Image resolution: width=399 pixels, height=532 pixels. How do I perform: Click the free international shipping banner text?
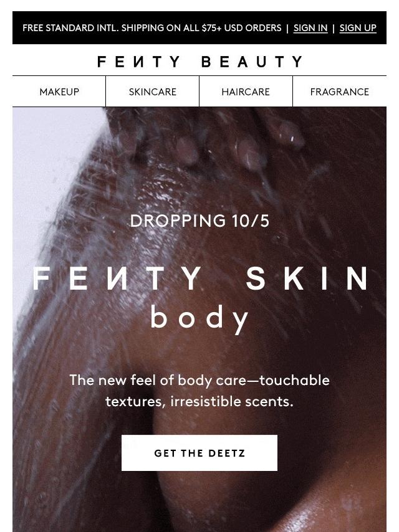coord(151,28)
